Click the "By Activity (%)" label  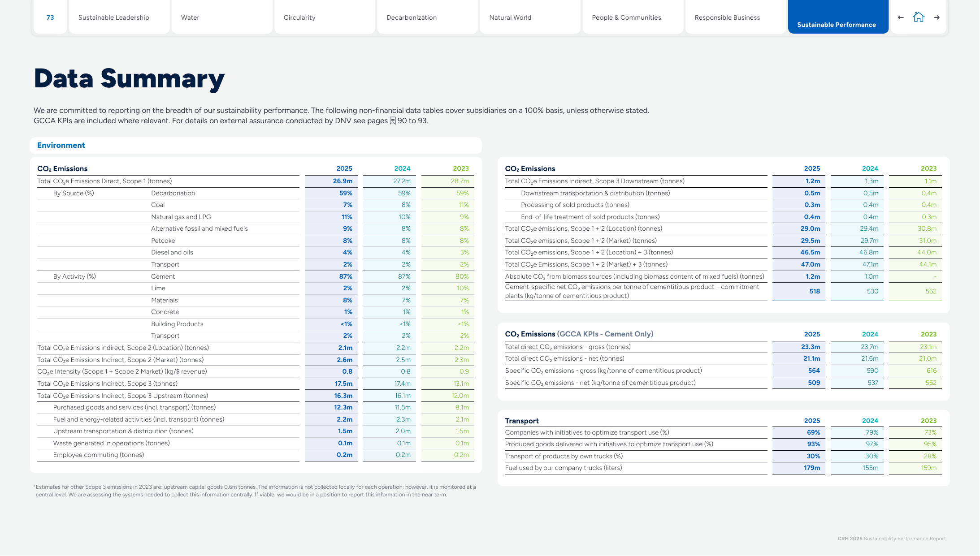click(x=74, y=276)
